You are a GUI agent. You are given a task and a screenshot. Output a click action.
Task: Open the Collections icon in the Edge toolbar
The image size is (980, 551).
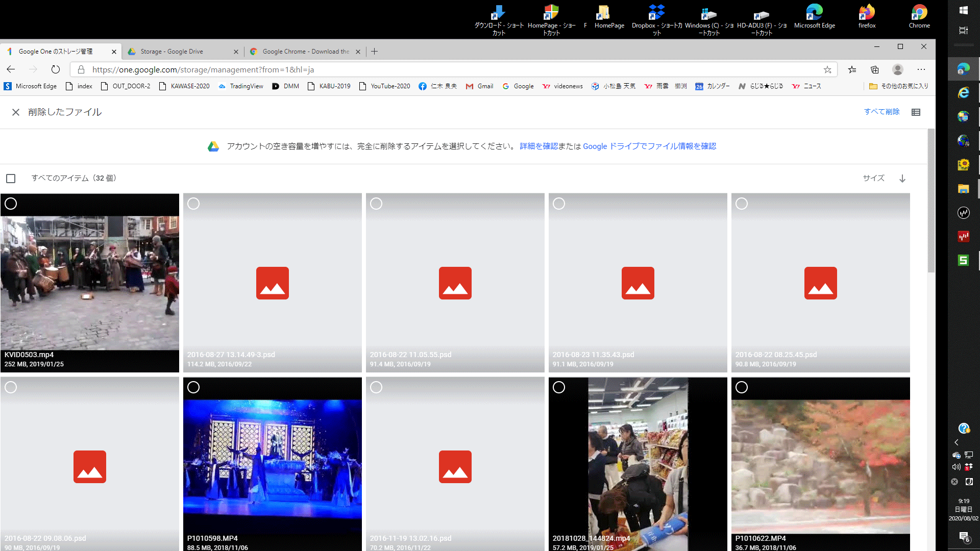[x=875, y=69]
